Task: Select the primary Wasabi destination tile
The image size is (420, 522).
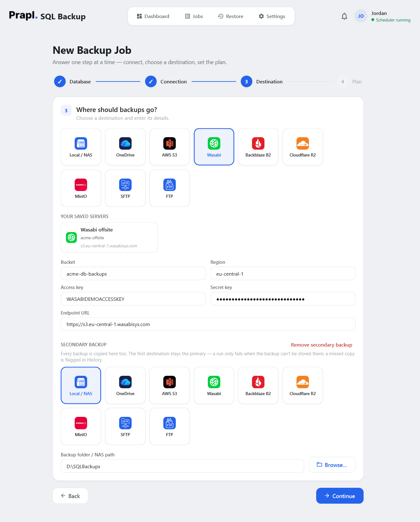Action: (x=214, y=147)
